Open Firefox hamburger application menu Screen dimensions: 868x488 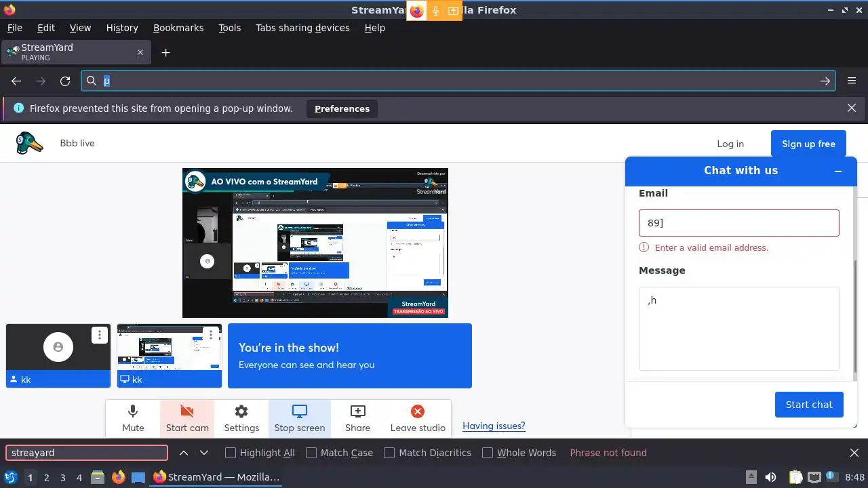click(852, 81)
